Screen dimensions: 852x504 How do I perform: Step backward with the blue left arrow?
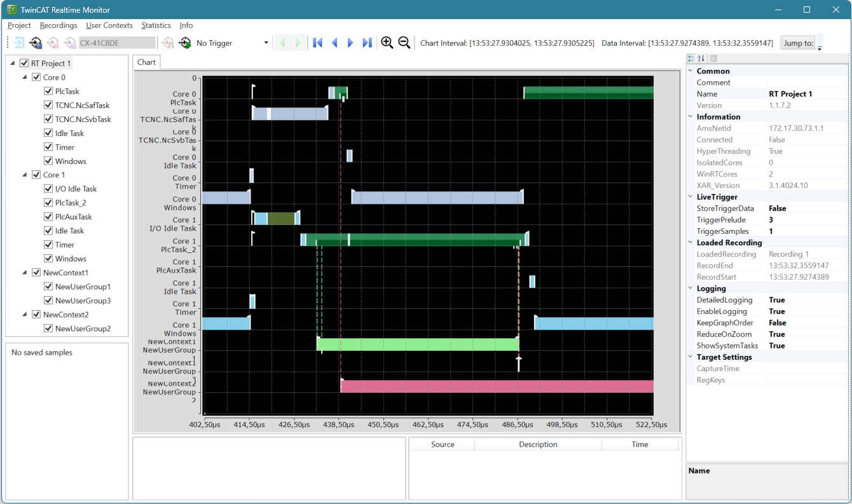(x=334, y=43)
